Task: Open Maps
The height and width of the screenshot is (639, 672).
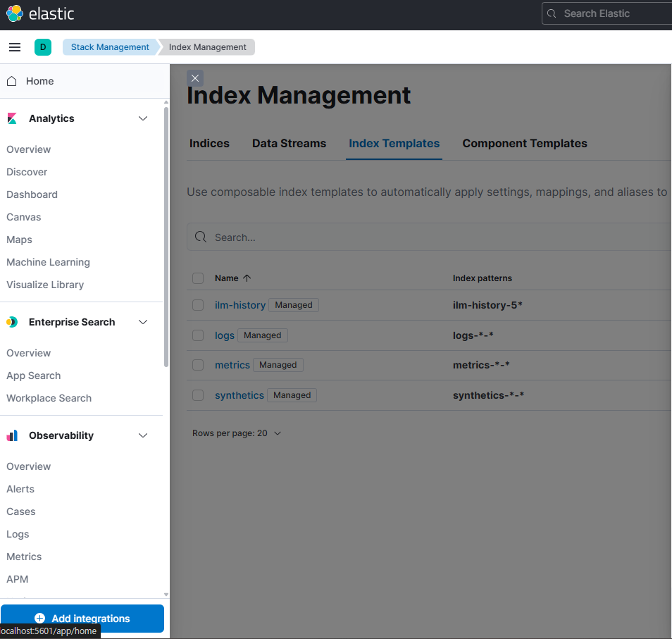Action: (x=19, y=240)
